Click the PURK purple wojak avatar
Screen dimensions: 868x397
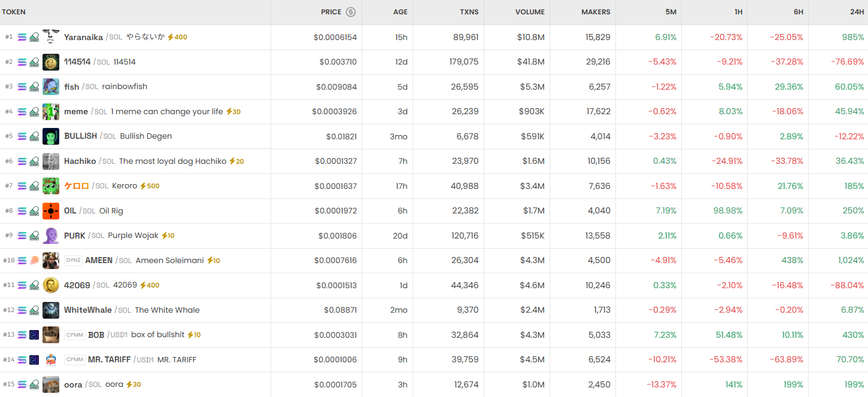click(51, 236)
